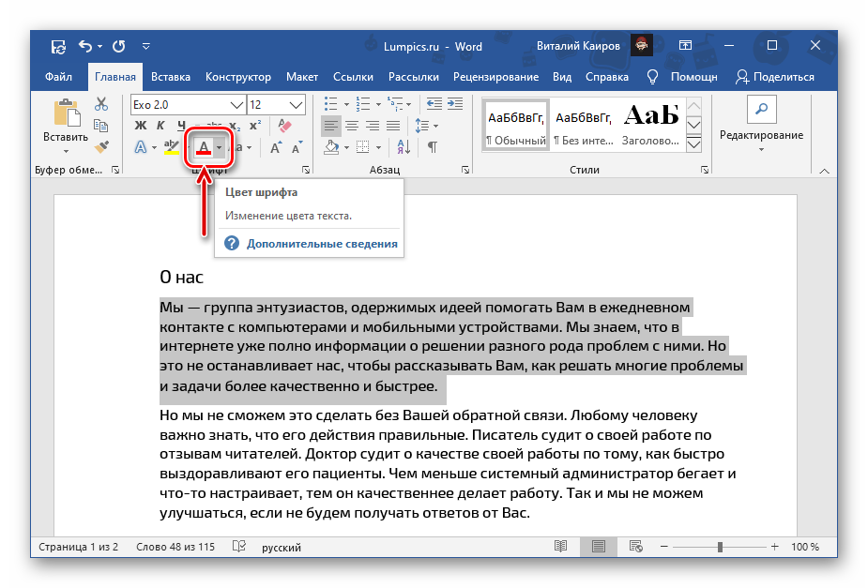Click the lightbulb Помощн tell-me icon

click(653, 77)
